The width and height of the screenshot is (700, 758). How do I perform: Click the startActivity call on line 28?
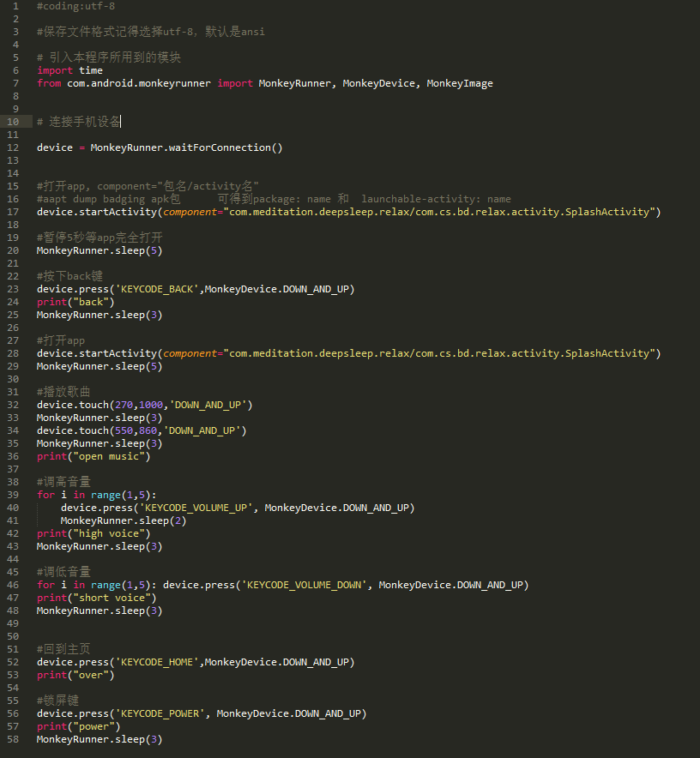click(x=349, y=354)
